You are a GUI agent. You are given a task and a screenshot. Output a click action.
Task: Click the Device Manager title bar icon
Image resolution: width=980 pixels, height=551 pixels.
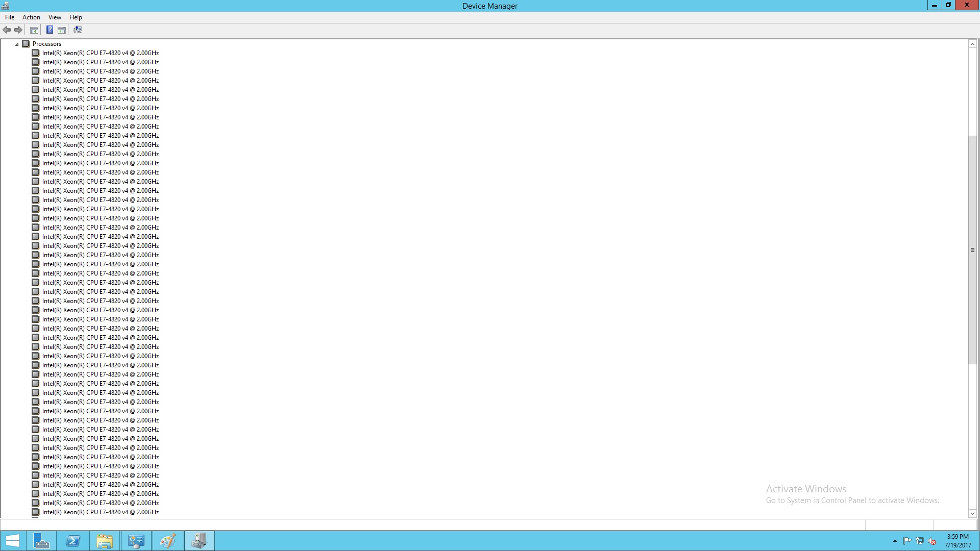[x=5, y=6]
